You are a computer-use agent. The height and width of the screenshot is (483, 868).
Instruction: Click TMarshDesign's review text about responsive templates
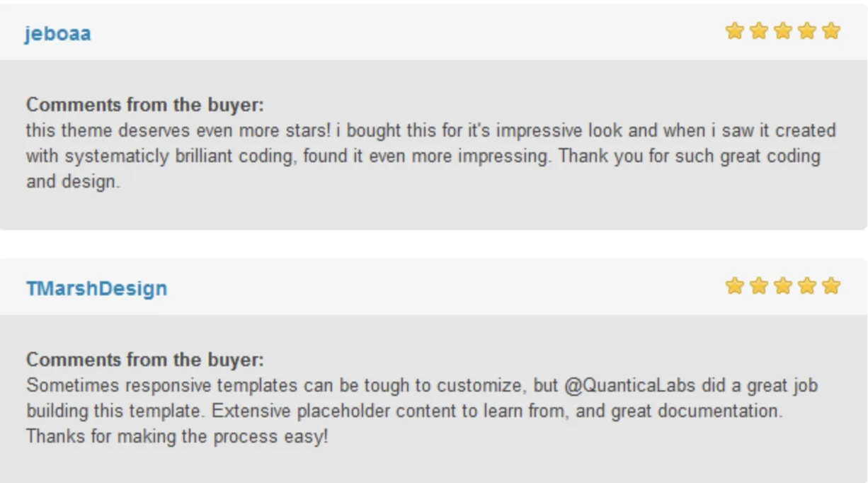coord(423,411)
